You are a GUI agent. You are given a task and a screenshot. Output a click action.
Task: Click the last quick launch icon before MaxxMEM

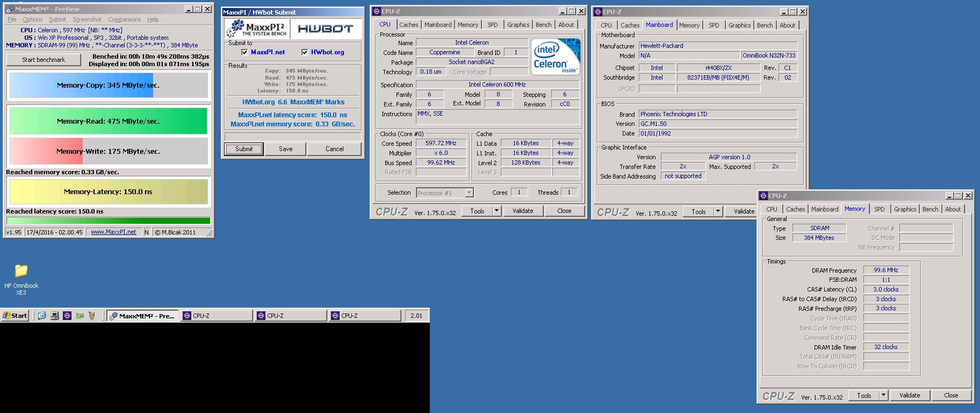click(x=92, y=316)
